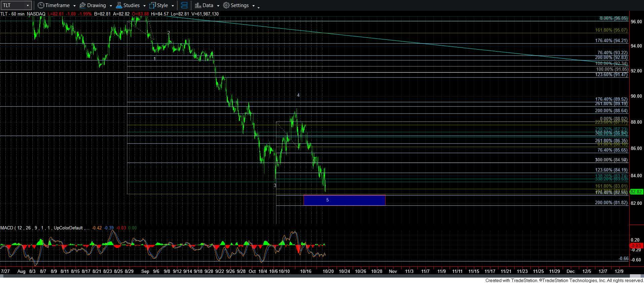Select the blue wave 5 target rectangle
The image size is (644, 283).
click(344, 200)
